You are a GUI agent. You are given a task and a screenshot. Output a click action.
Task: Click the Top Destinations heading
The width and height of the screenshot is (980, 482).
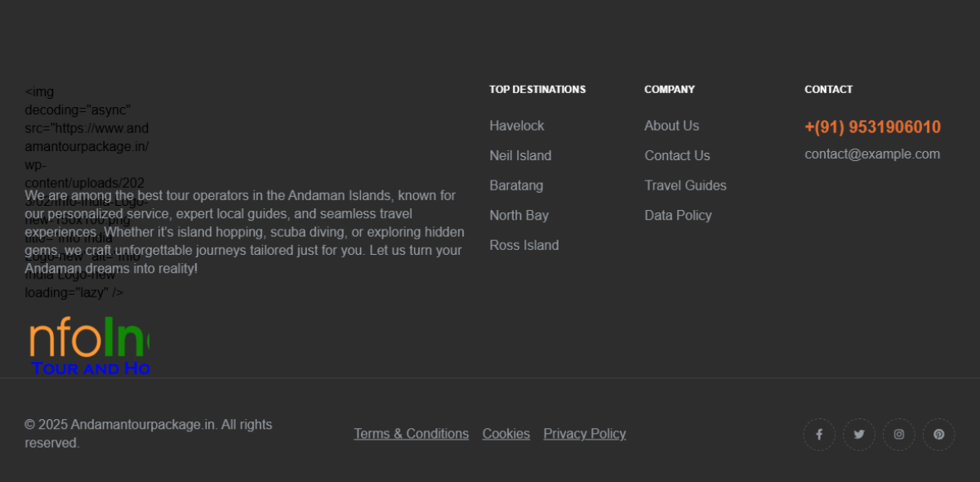coord(537,90)
